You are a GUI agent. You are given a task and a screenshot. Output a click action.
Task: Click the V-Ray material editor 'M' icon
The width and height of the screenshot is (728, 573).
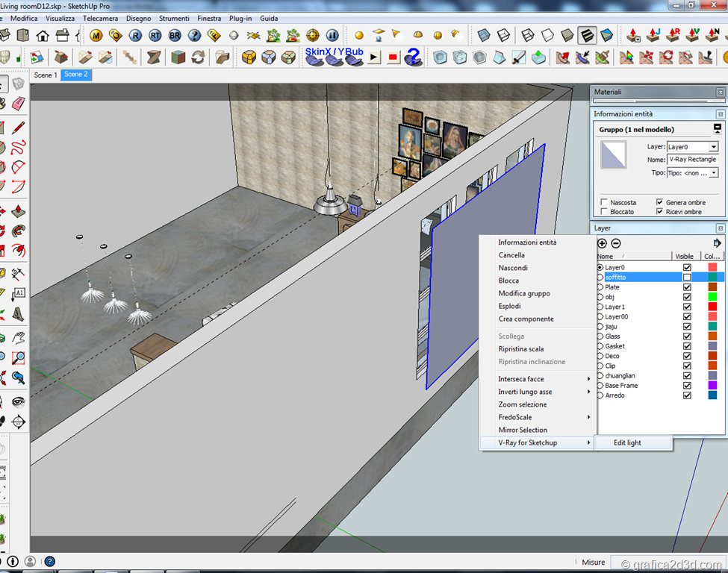pos(96,35)
